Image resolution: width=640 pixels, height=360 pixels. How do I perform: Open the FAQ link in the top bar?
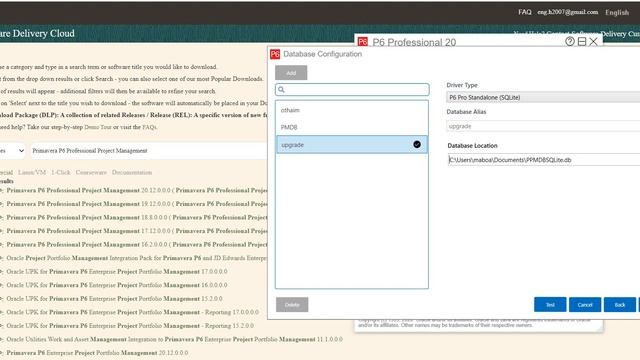525,12
